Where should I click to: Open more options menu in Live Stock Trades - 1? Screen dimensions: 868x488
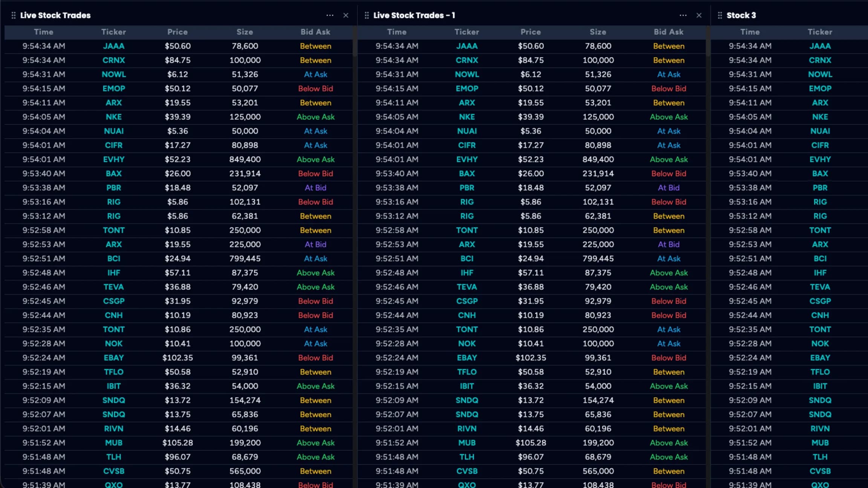click(683, 15)
